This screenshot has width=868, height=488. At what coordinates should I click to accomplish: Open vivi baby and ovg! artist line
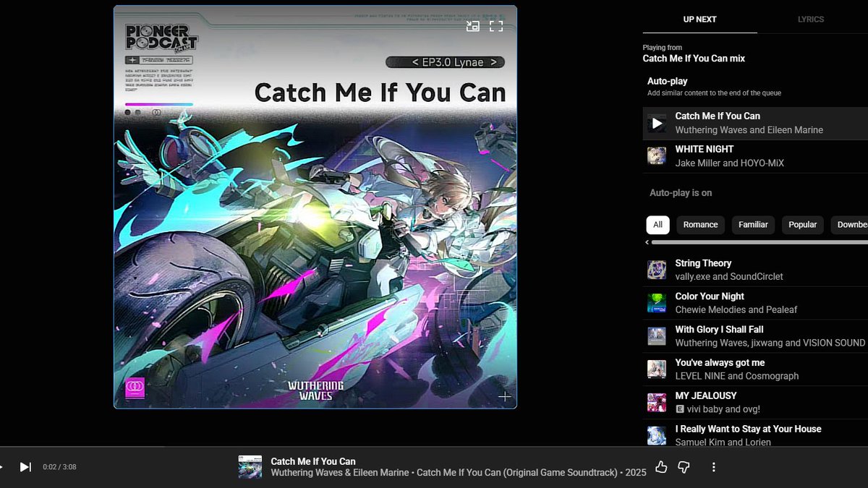pos(723,409)
